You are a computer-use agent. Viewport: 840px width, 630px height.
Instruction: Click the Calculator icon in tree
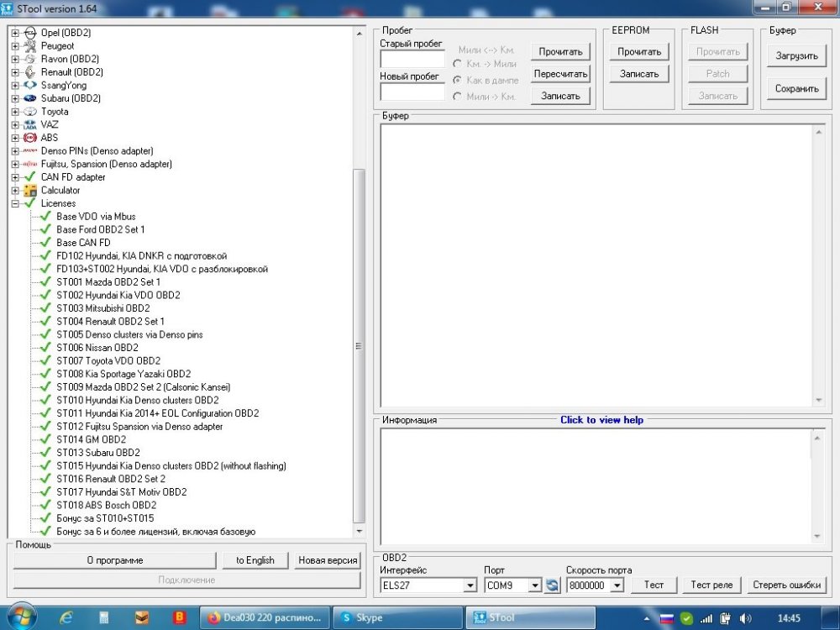[30, 190]
